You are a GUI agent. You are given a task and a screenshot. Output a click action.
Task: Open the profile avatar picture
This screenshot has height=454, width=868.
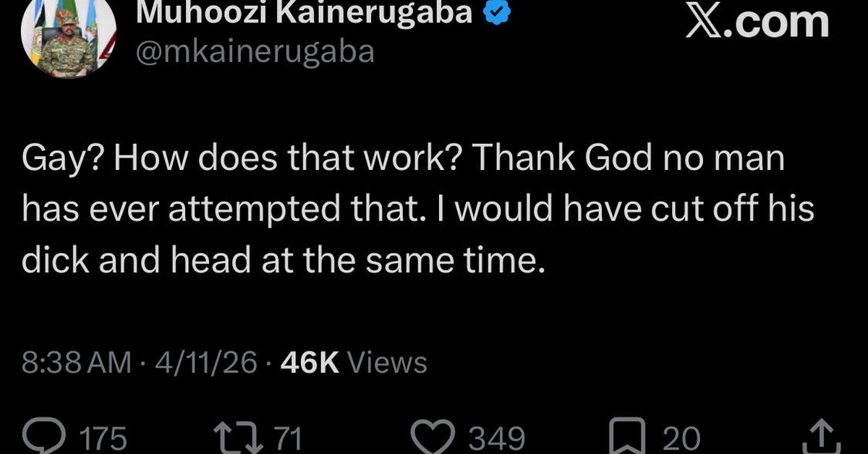tap(67, 40)
